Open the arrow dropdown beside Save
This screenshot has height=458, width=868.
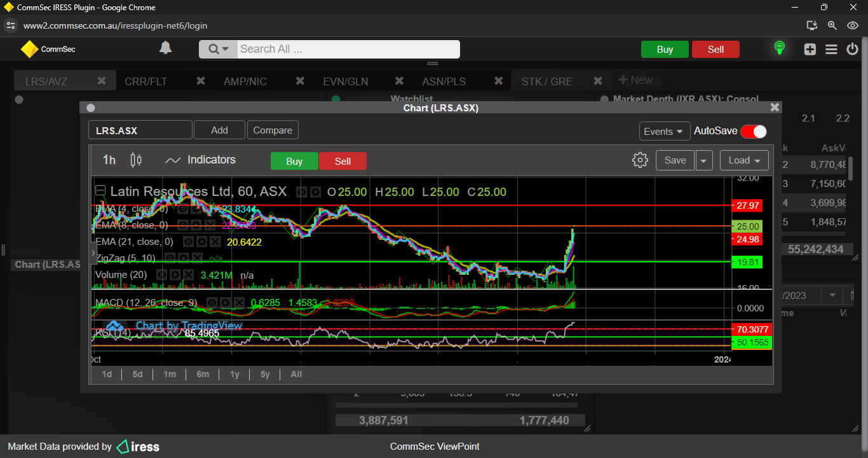[x=703, y=160]
